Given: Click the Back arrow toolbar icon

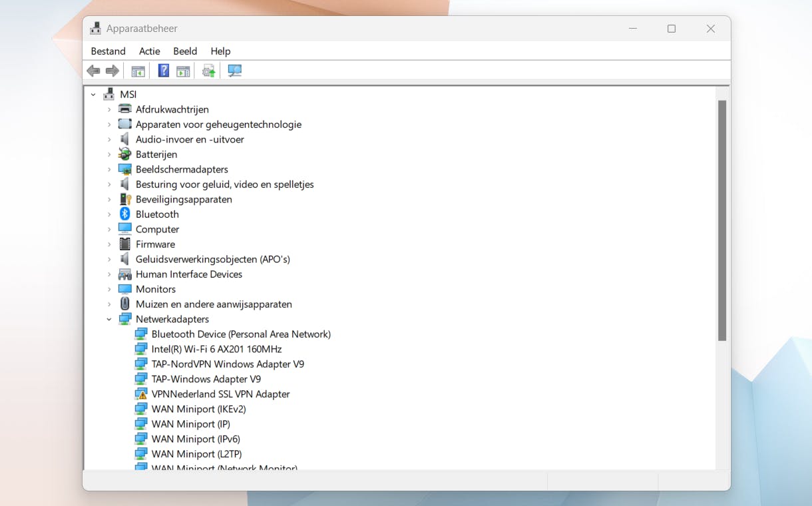Looking at the screenshot, I should (x=93, y=71).
